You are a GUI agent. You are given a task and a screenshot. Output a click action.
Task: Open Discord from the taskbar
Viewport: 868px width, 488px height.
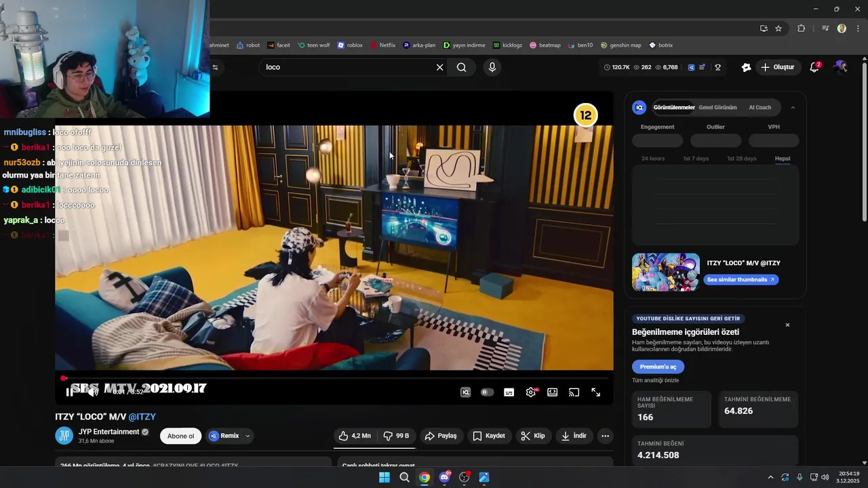(444, 477)
